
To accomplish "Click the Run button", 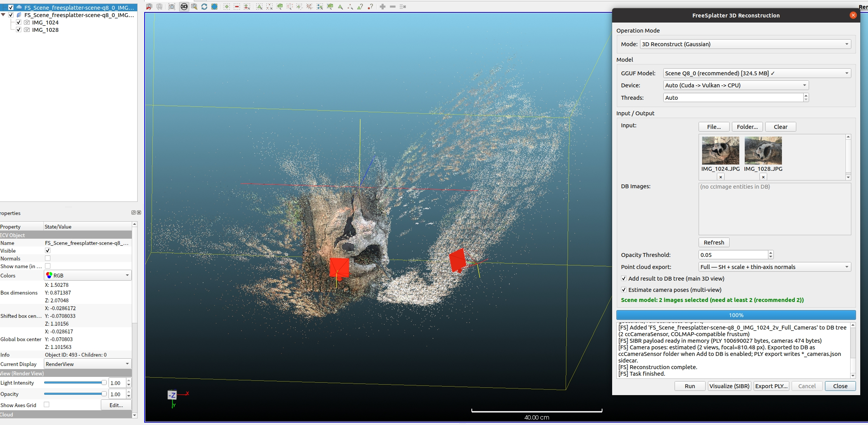I will pyautogui.click(x=690, y=386).
